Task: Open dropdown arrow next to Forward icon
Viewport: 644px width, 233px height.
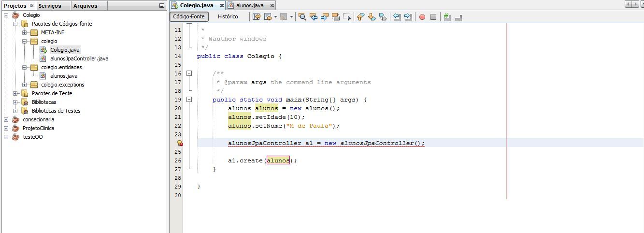Action: click(x=291, y=17)
